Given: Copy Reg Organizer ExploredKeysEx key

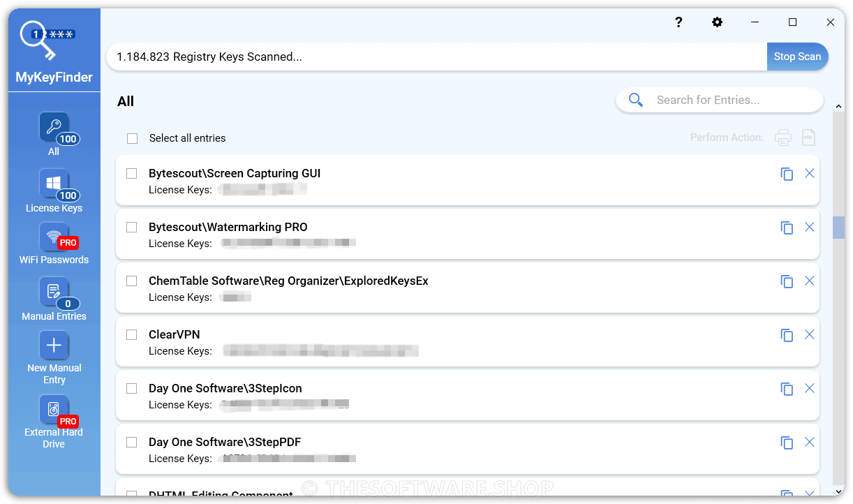Looking at the screenshot, I should [x=787, y=281].
